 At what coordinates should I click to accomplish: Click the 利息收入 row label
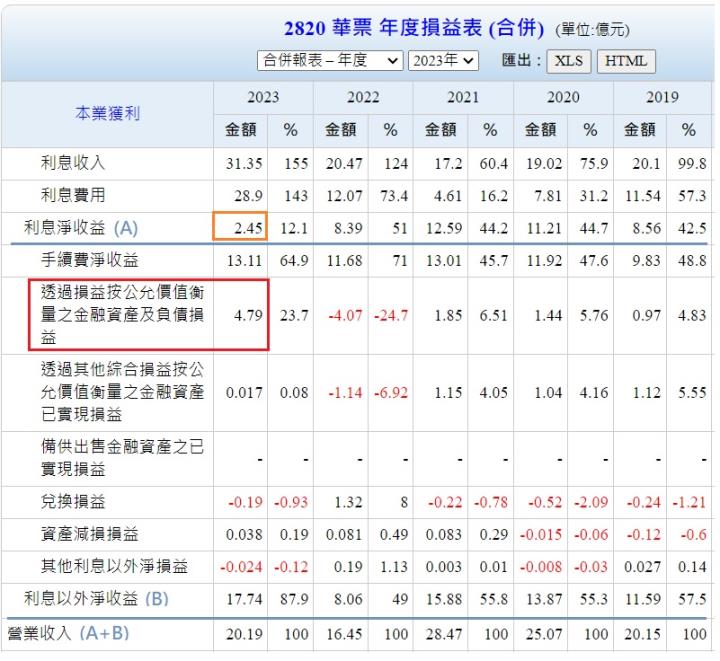click(x=73, y=162)
